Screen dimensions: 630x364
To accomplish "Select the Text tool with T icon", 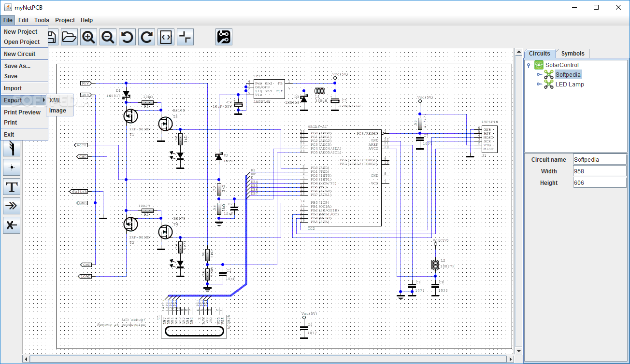I will click(x=12, y=186).
